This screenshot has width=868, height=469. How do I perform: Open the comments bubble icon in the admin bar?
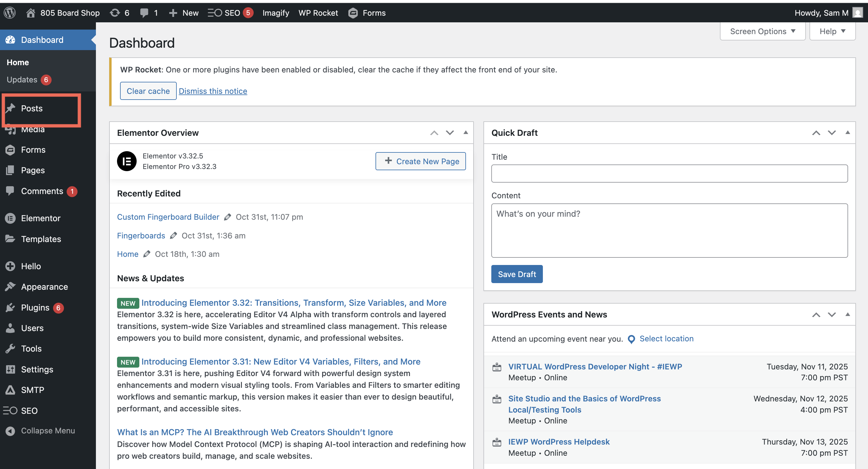[144, 13]
